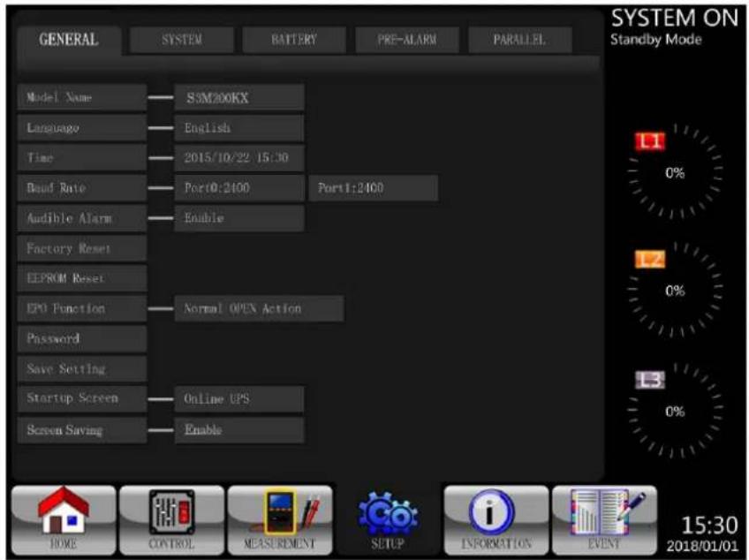Click the 15:30 clock display

(x=709, y=526)
